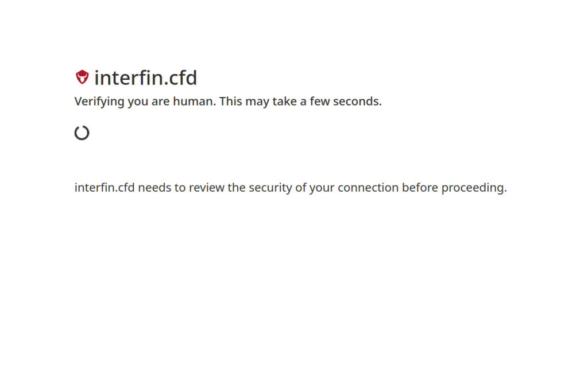Click the word "before" in the paragraph
This screenshot has height=392, width=588.
tap(420, 188)
